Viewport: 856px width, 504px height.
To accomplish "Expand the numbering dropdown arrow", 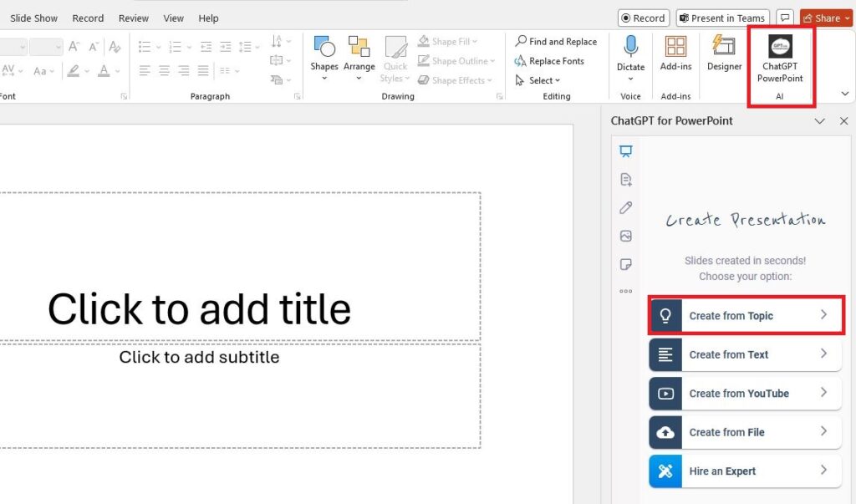I will click(189, 47).
